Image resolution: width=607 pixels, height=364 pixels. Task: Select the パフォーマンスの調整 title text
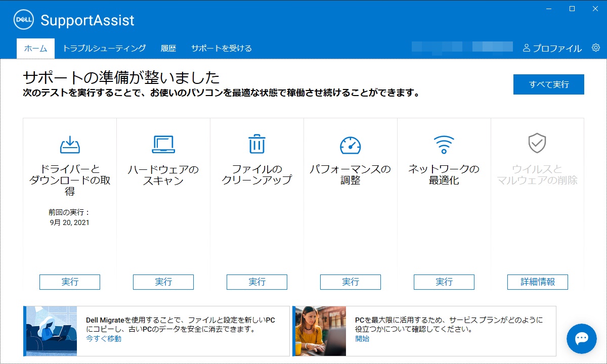tap(351, 175)
